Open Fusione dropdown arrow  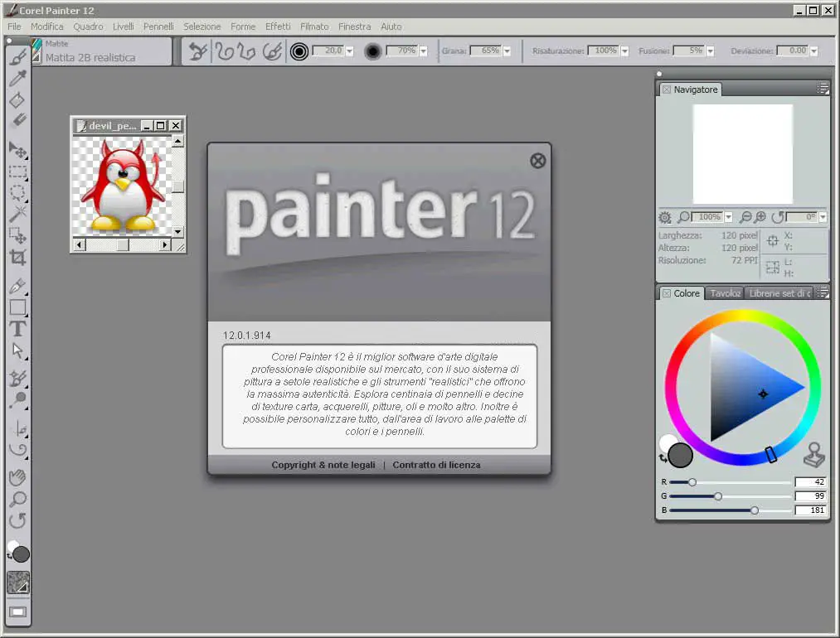pyautogui.click(x=711, y=51)
